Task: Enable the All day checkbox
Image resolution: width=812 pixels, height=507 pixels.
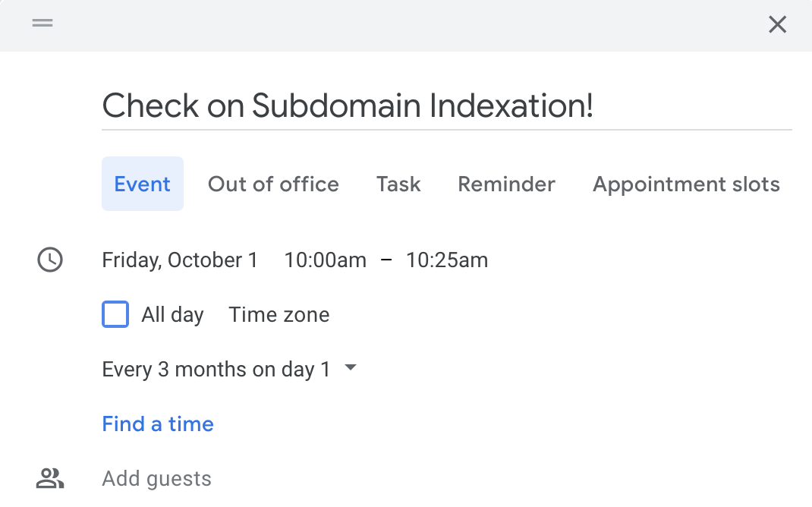Action: pyautogui.click(x=115, y=314)
